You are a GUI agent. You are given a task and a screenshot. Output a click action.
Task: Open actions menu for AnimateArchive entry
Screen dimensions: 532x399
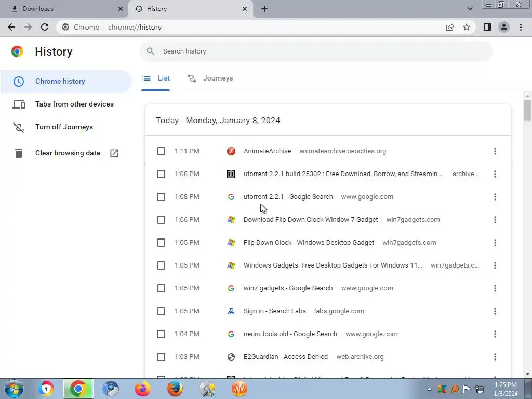coord(495,151)
